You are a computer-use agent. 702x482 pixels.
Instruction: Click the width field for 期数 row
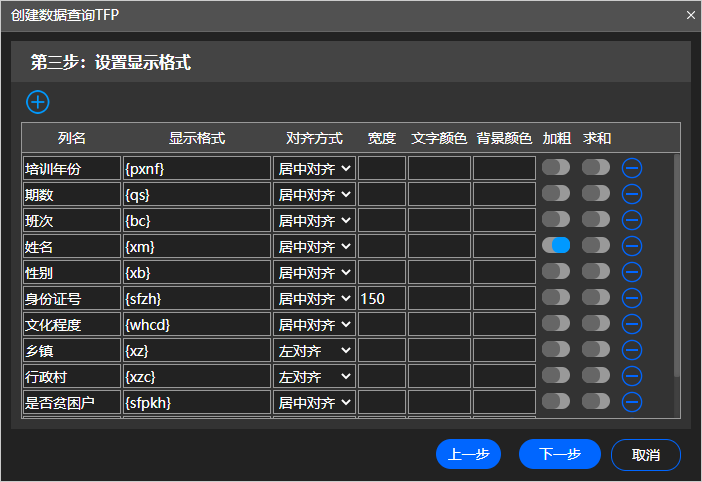point(382,194)
